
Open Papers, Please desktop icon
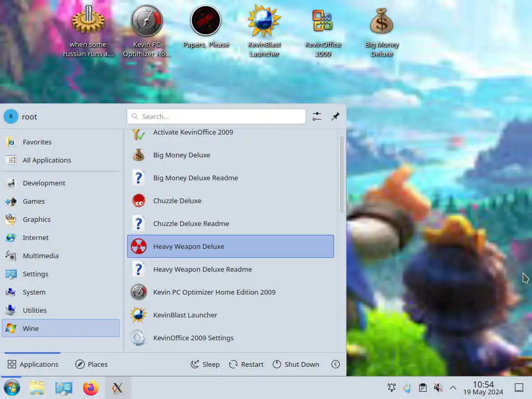coord(206,26)
